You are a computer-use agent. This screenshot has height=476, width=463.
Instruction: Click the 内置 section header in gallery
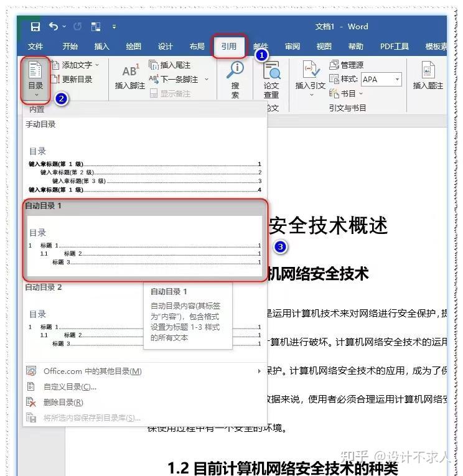37,110
